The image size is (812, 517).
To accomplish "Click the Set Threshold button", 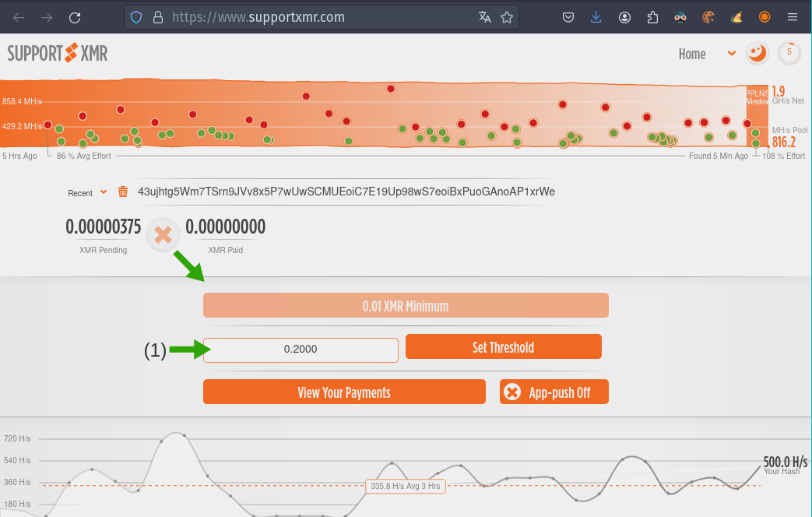I will pos(504,347).
